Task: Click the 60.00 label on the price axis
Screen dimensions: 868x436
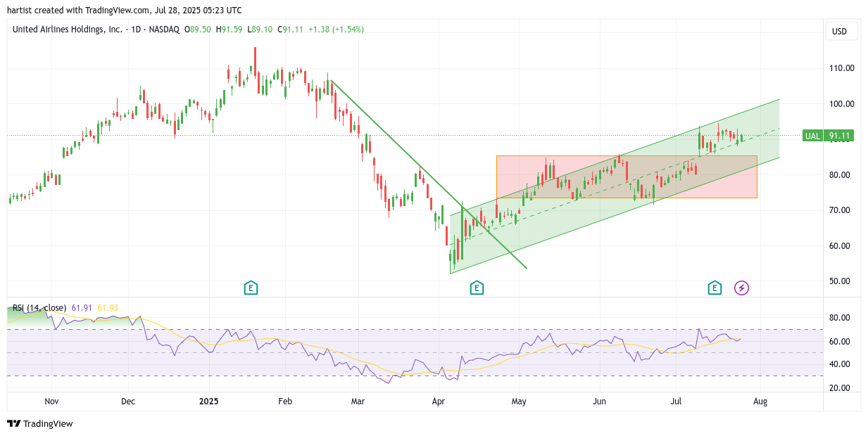Action: click(x=841, y=246)
